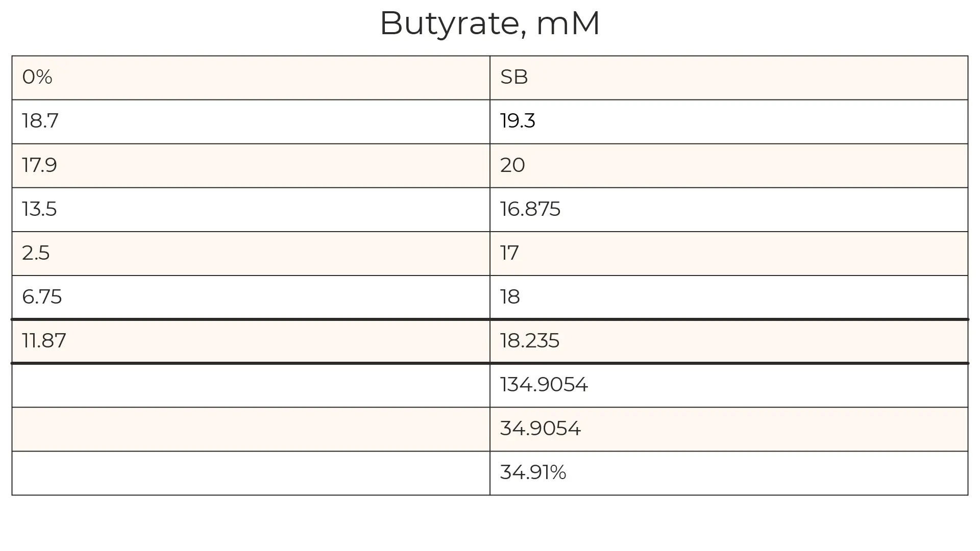Select the 34.91% percentage cell
This screenshot has width=980, height=551.
(x=728, y=472)
